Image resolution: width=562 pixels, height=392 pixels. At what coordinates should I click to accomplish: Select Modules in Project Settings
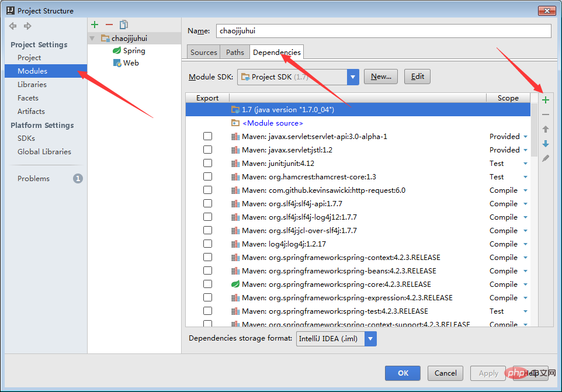click(46, 71)
